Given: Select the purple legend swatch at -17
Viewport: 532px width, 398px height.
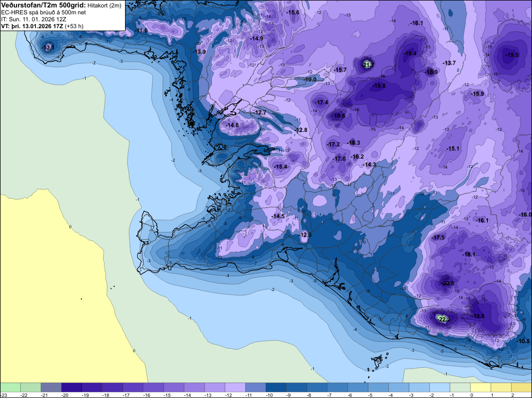Looking at the screenshot, I should [133, 387].
